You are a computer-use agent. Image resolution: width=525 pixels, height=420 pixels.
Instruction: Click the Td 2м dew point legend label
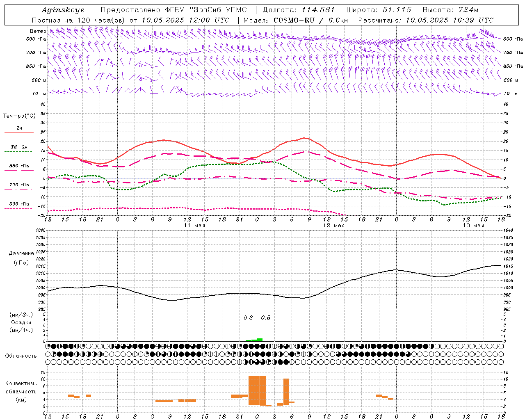coord(19,147)
